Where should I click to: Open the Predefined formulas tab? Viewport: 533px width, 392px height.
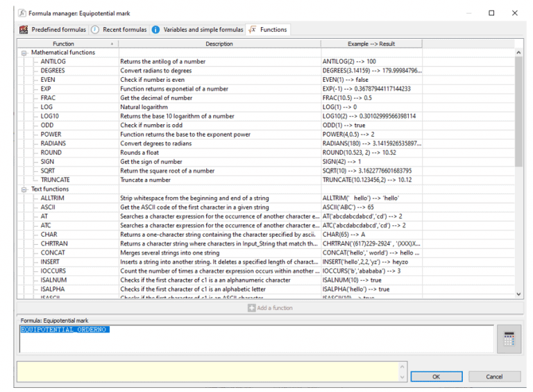tap(53, 30)
